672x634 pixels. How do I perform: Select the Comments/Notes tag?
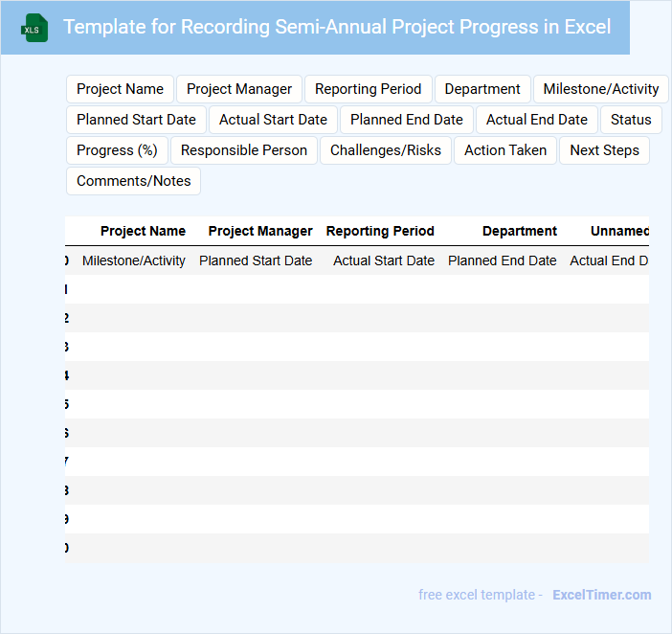133,181
